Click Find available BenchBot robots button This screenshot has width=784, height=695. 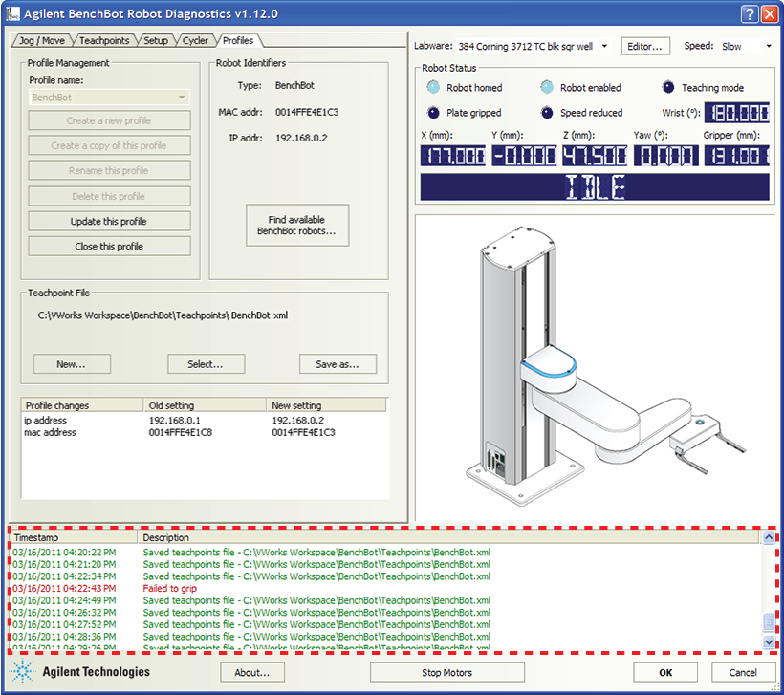tap(297, 226)
